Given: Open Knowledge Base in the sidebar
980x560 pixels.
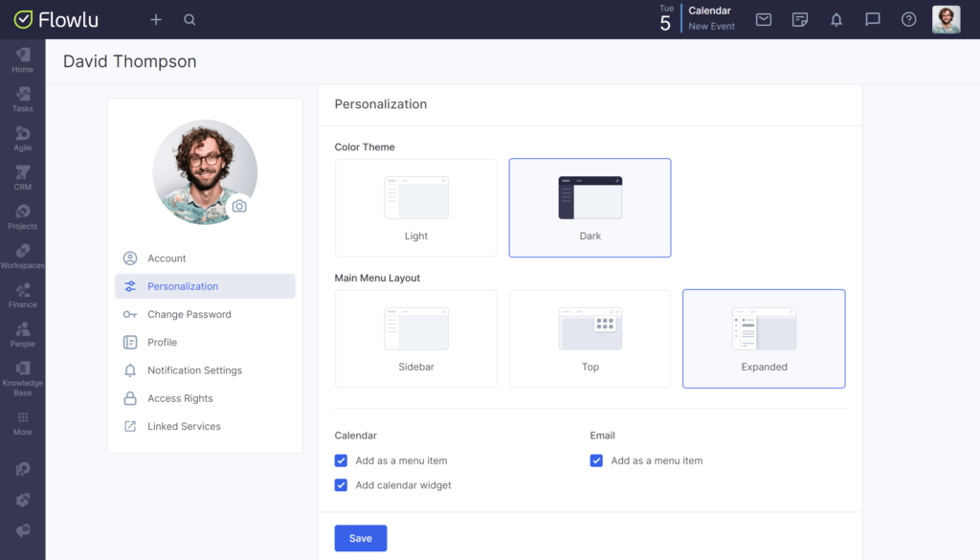Looking at the screenshot, I should [x=23, y=379].
